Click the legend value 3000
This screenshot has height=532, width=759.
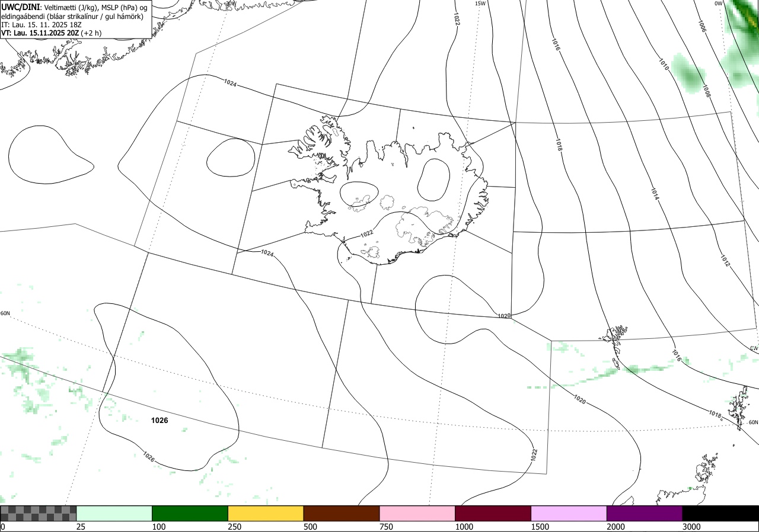click(691, 527)
